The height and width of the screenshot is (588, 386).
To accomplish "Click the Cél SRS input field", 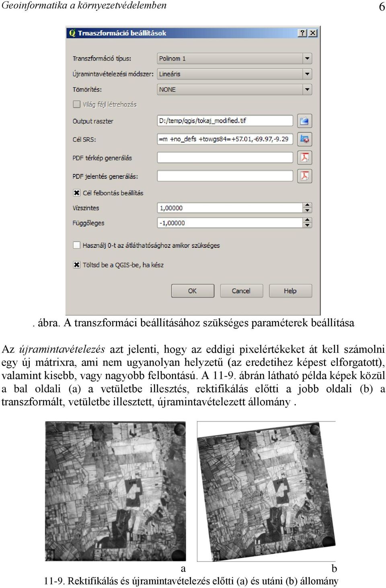I will [225, 139].
